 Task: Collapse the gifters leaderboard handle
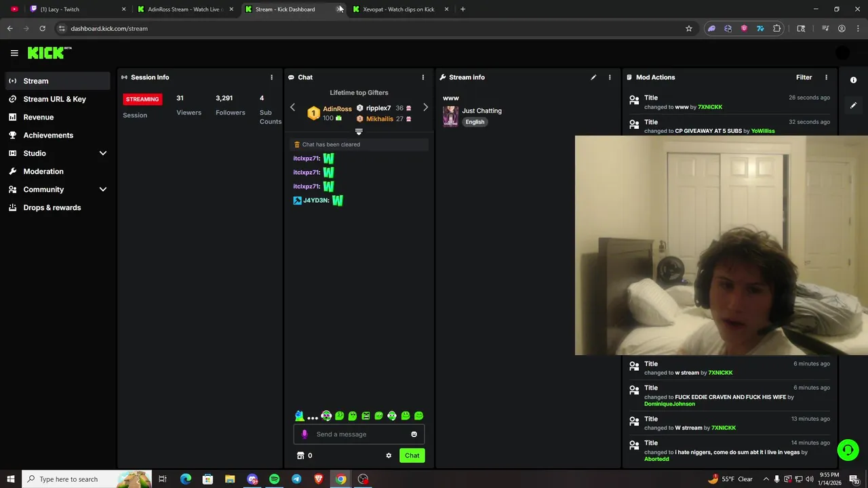(x=359, y=131)
